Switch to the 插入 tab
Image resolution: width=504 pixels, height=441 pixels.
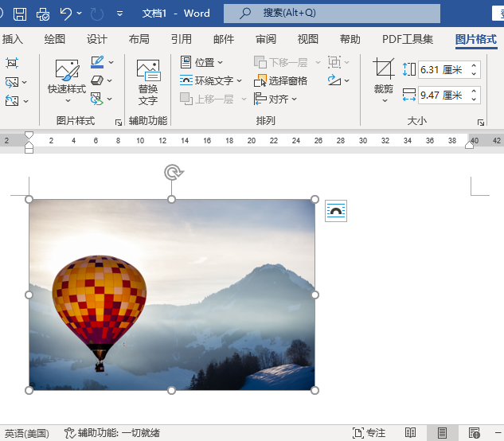coord(12,39)
